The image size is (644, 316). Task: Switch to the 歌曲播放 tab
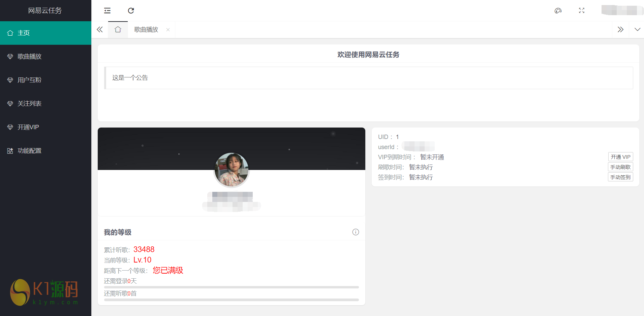[x=146, y=30]
